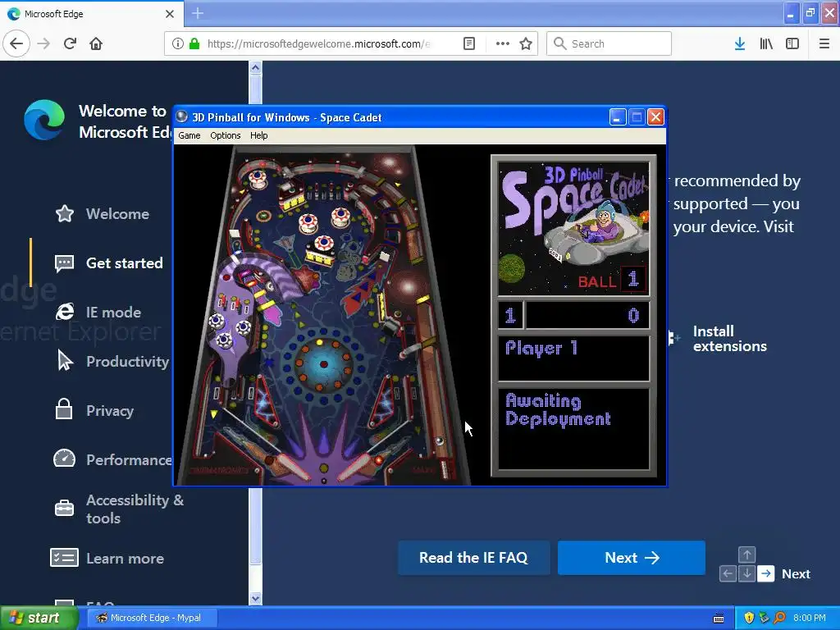The width and height of the screenshot is (840, 630).
Task: Click the right arrow key hint
Action: [766, 573]
